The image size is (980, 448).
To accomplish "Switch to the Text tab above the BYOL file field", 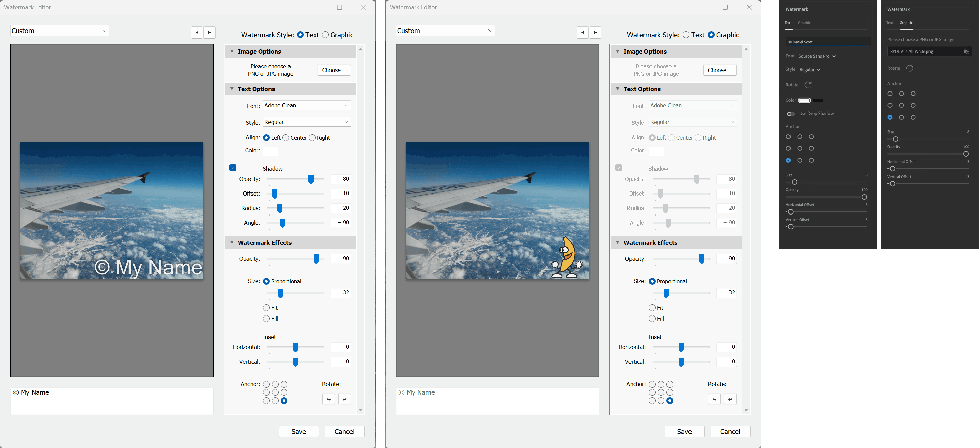I will [890, 23].
